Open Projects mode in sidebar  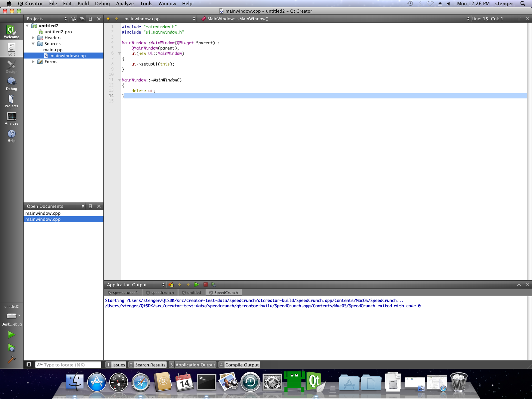(x=11, y=101)
